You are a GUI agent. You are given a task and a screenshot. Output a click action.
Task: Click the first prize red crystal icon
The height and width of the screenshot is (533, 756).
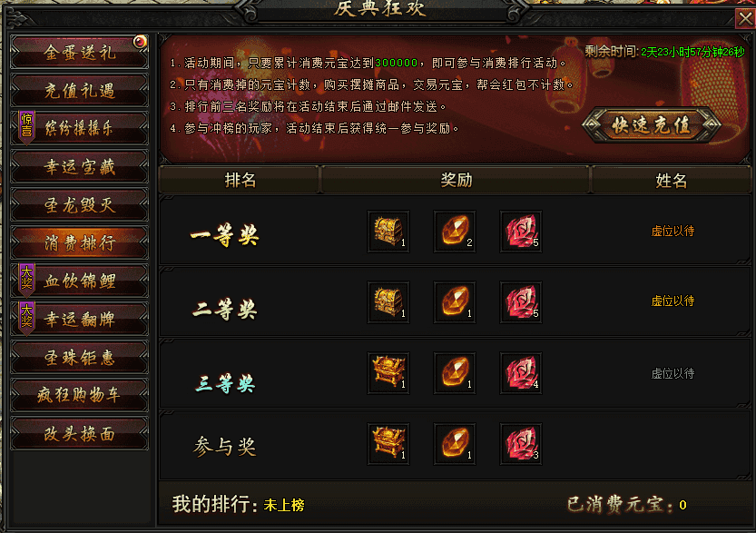pos(521,231)
